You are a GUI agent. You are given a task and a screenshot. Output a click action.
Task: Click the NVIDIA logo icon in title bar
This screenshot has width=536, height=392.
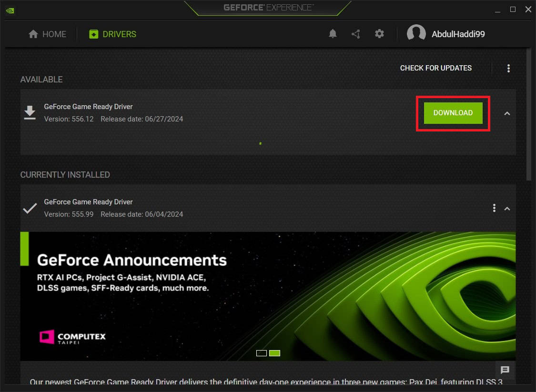pos(10,10)
